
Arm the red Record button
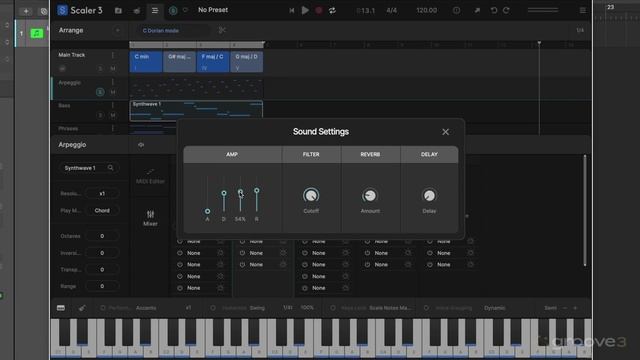coord(319,11)
